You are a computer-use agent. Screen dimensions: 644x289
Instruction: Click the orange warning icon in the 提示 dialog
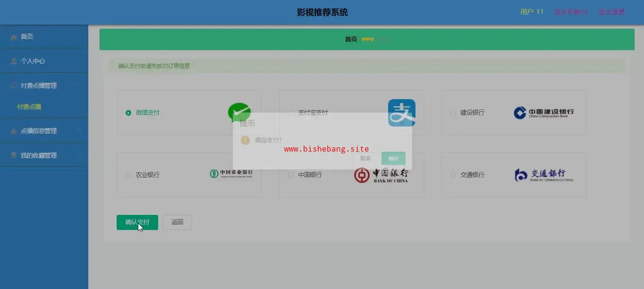245,140
